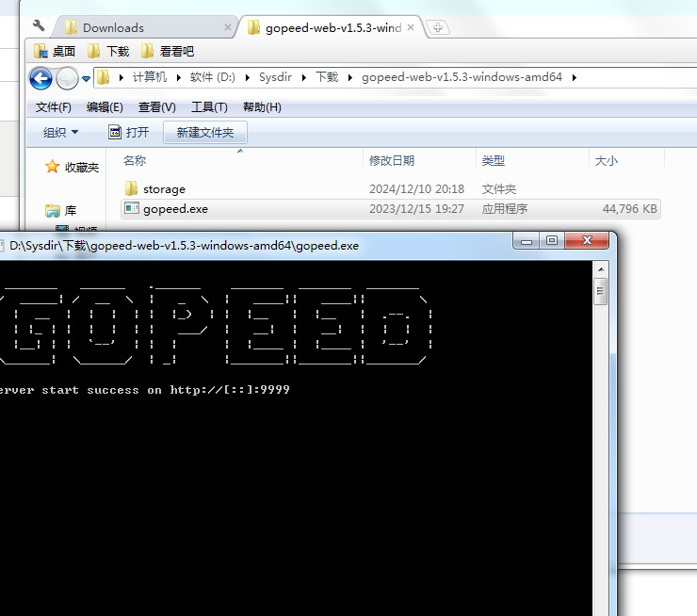
Task: Click the gopeed.exe application icon
Action: click(x=132, y=208)
